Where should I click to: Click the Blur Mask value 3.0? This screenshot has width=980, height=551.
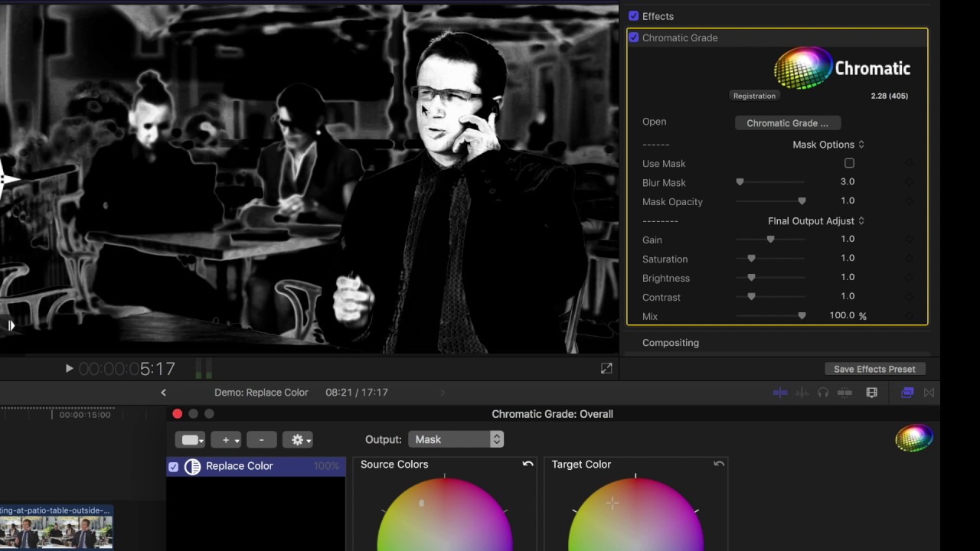[847, 181]
